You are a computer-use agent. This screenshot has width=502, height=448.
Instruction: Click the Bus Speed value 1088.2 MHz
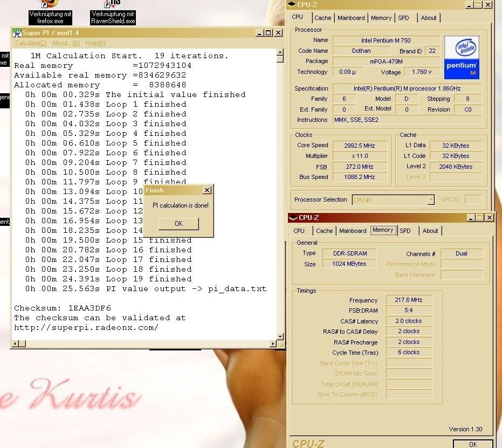click(x=360, y=177)
